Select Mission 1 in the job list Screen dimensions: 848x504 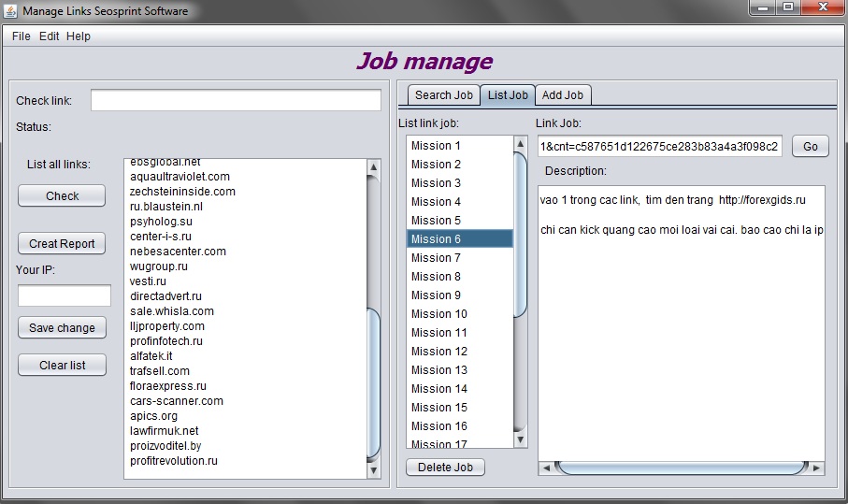(460, 146)
